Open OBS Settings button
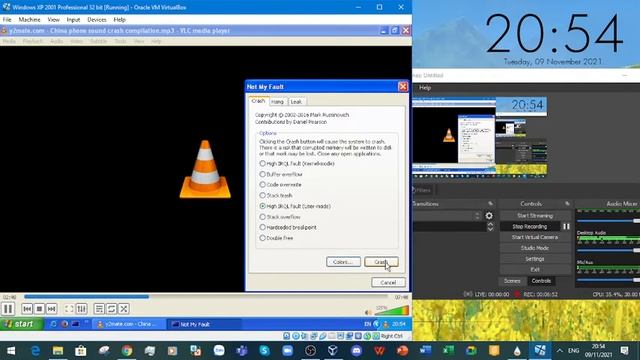 tap(535, 259)
